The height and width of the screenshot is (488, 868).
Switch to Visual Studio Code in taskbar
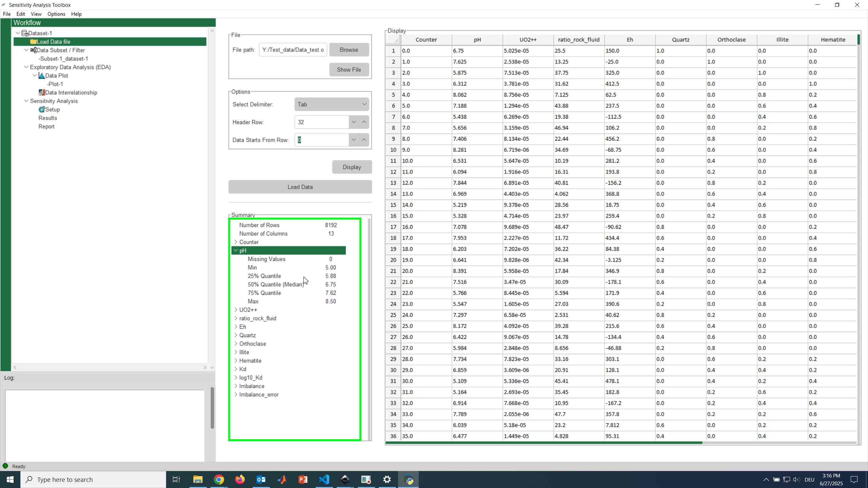click(x=324, y=480)
